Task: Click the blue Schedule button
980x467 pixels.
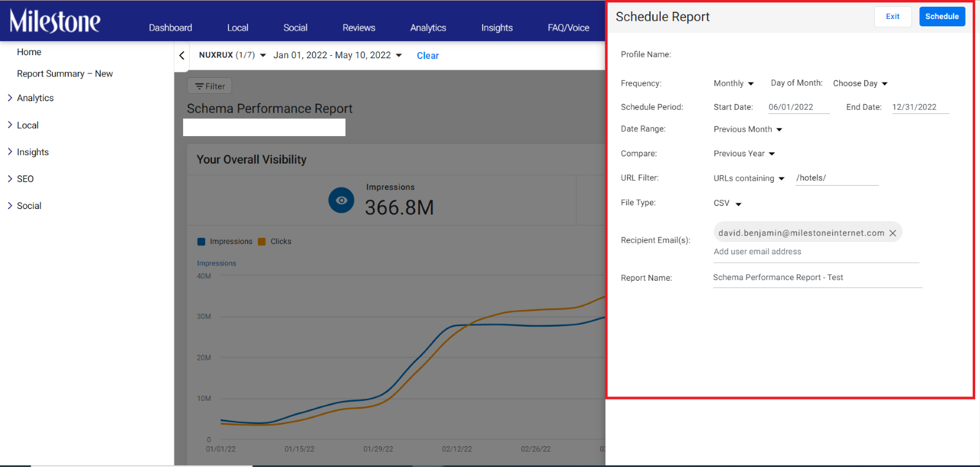Action: (x=942, y=17)
